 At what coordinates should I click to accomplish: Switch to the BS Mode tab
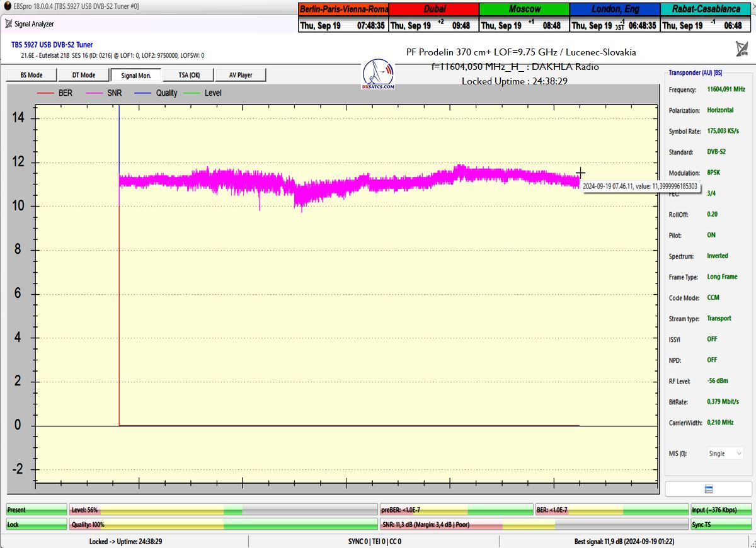tap(31, 75)
